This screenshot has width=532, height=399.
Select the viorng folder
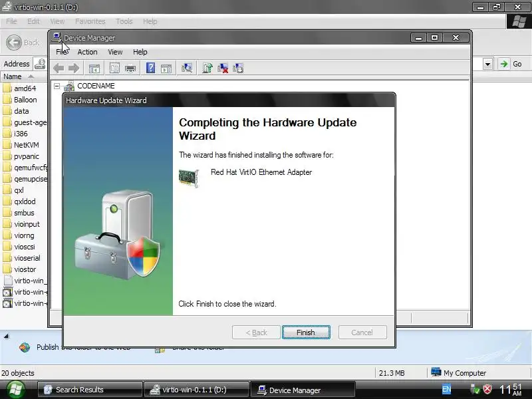tap(24, 235)
